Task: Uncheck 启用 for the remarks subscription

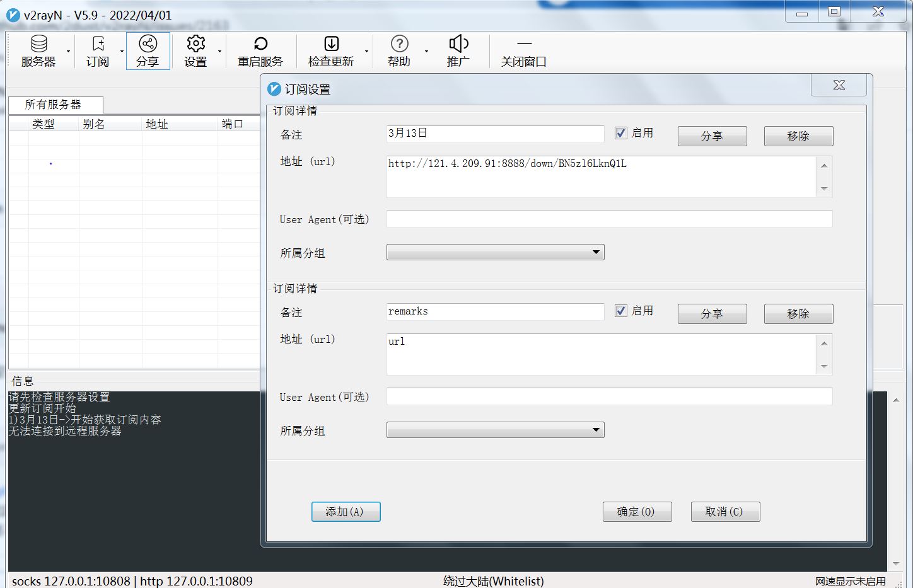Action: tap(620, 311)
